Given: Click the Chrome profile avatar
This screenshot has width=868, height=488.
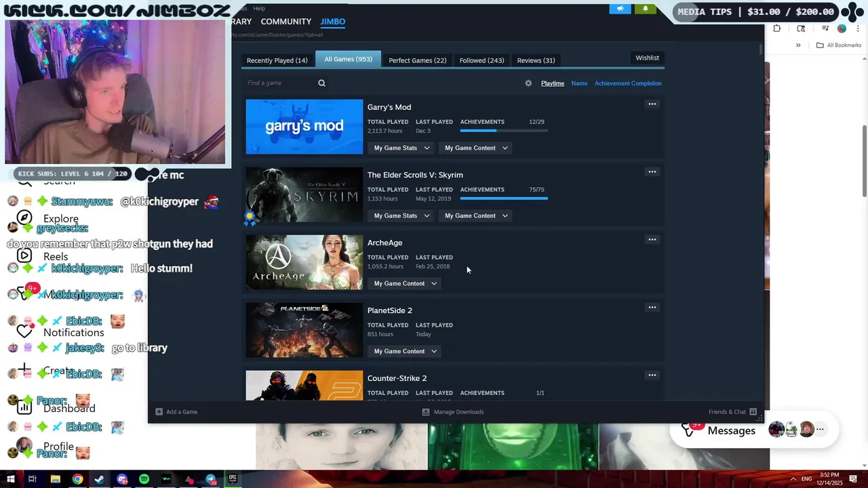Looking at the screenshot, I should point(842,28).
